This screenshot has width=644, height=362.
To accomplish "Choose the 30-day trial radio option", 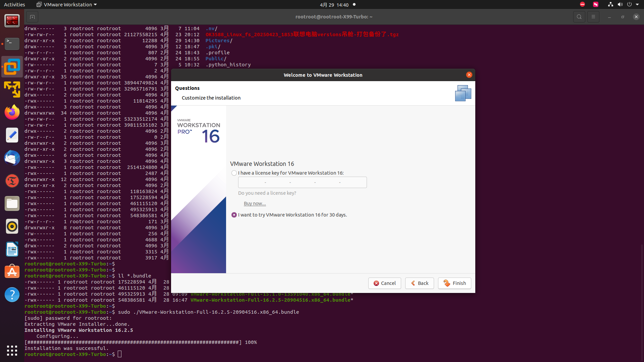I will 234,215.
